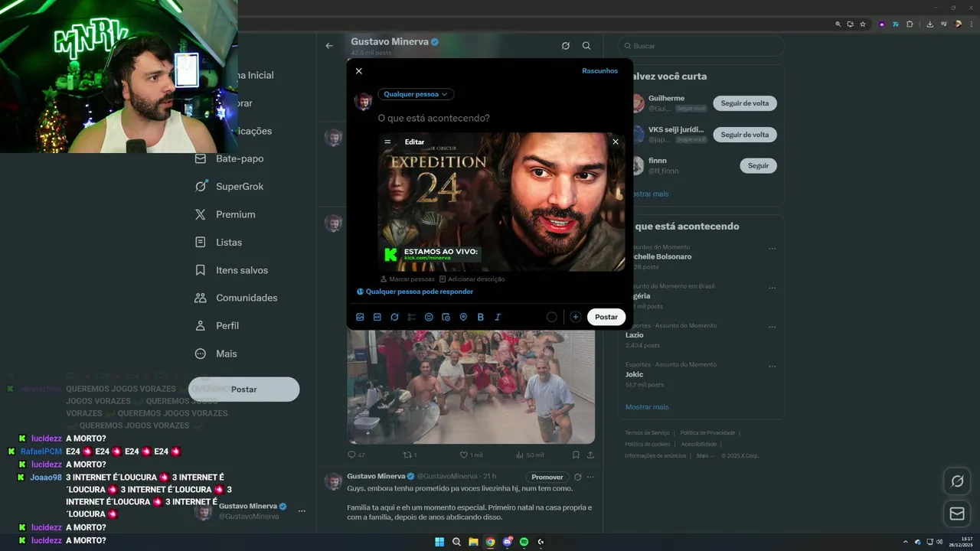
Task: Open Bate-papo in sidebar
Action: tap(230, 158)
